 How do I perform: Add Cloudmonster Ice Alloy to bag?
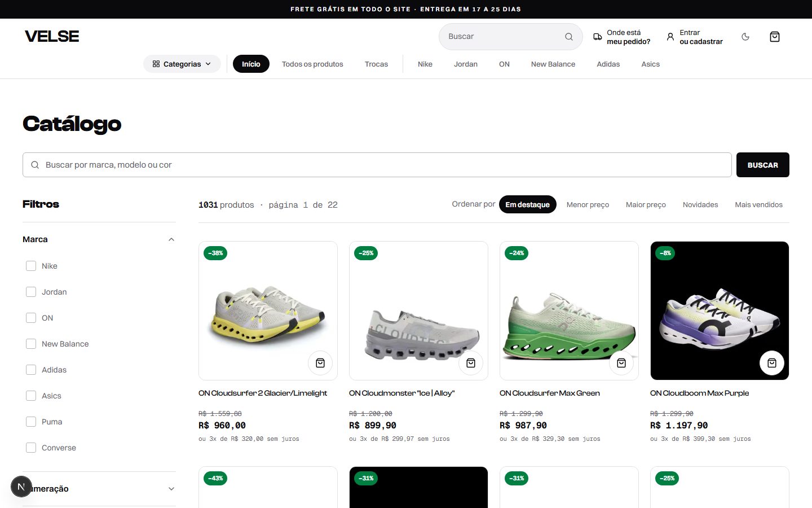point(471,363)
